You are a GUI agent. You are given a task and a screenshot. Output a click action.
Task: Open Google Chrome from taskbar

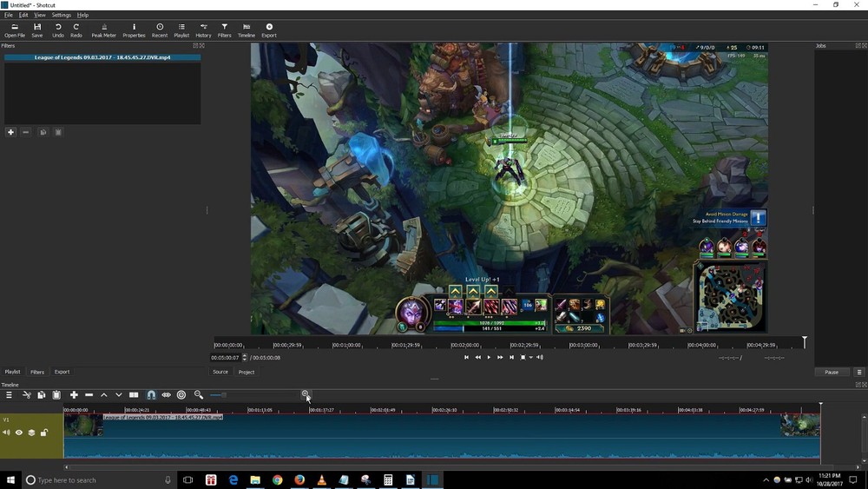(x=278, y=479)
